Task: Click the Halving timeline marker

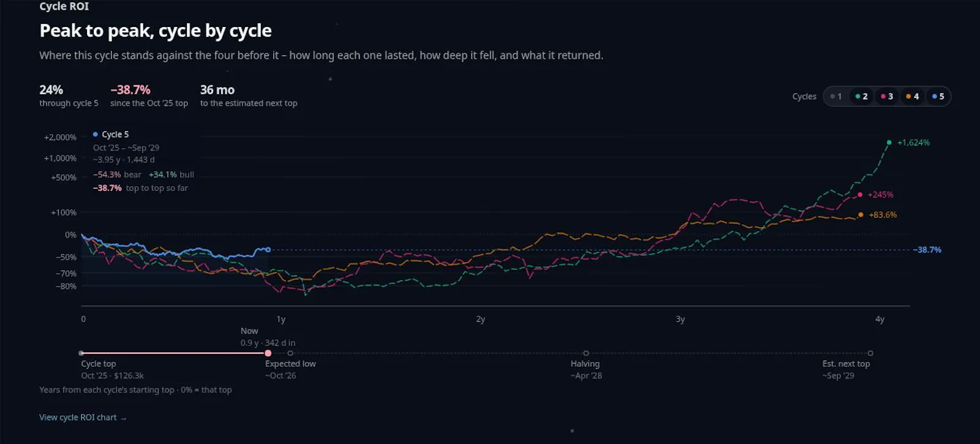Action: point(586,353)
